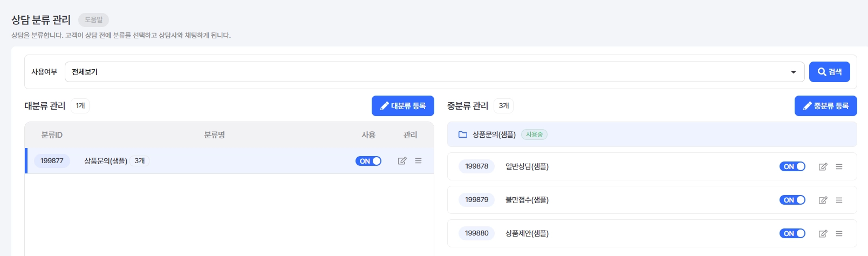
Task: Turn off the 불만접수(샘플) switch
Action: click(x=792, y=200)
